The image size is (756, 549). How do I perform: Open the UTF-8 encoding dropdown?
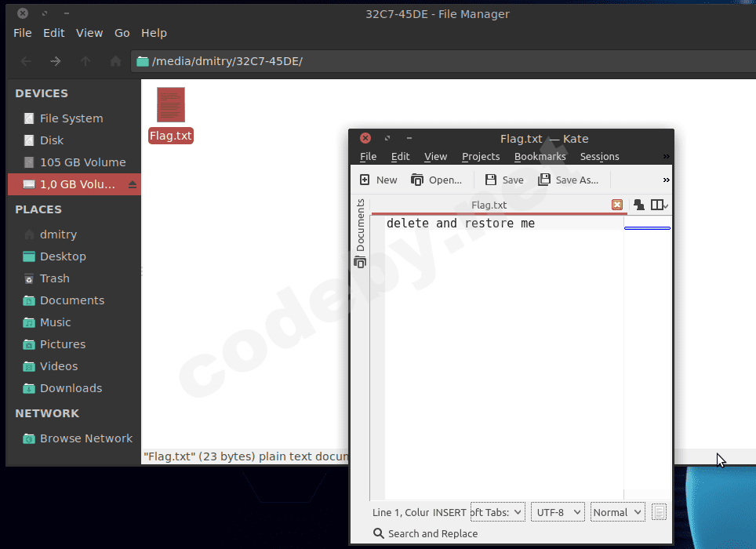click(557, 511)
